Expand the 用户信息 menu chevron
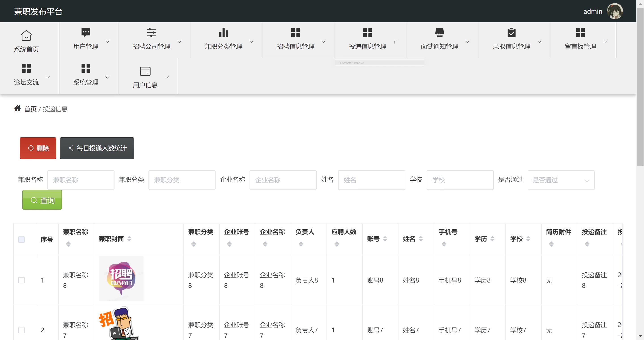 (167, 77)
